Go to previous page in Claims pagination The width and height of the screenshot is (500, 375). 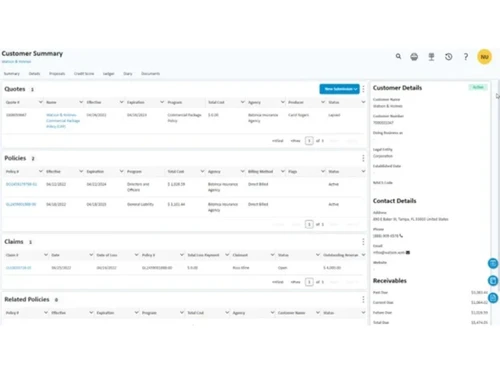tap(295, 282)
